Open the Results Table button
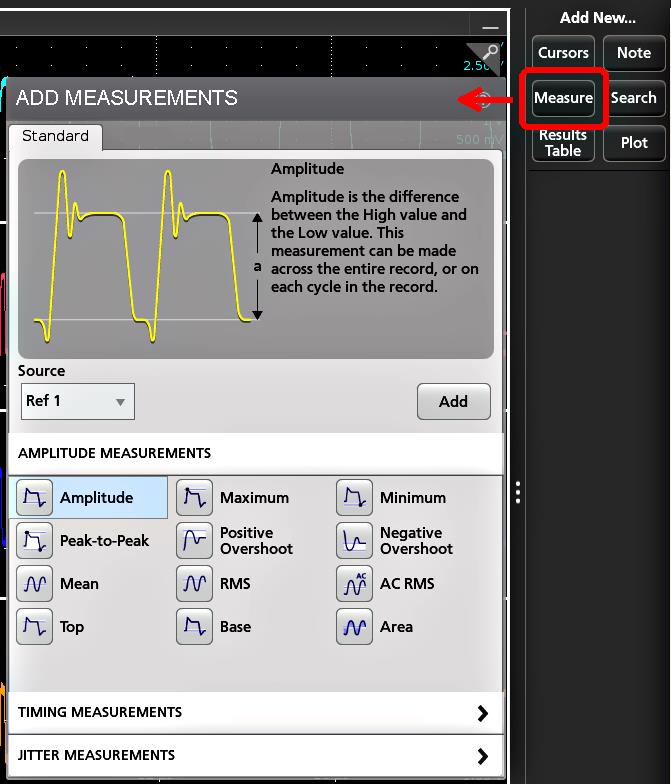The width and height of the screenshot is (671, 784). pyautogui.click(x=563, y=143)
